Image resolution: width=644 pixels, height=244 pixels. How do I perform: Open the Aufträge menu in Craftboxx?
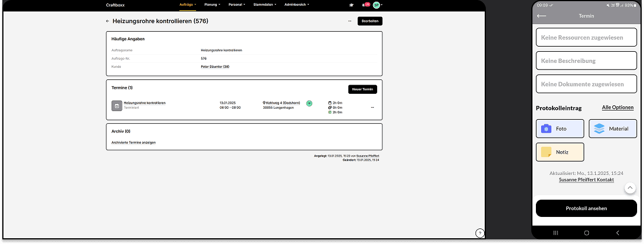tap(187, 5)
